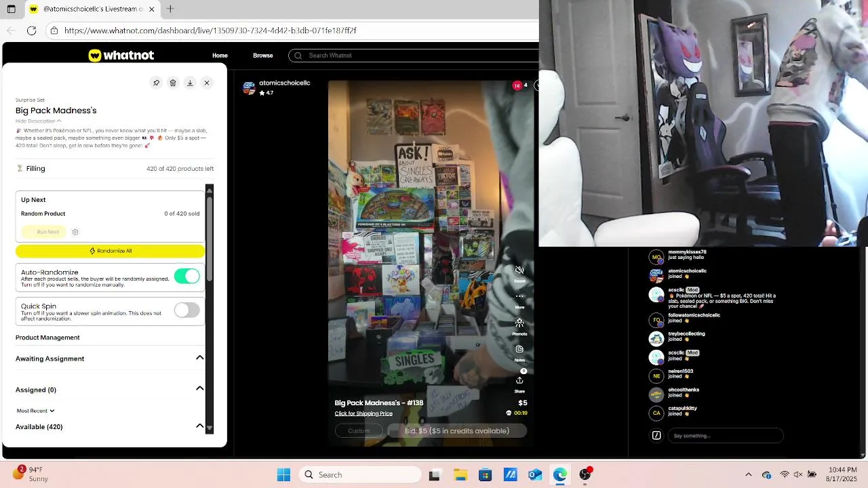Image resolution: width=868 pixels, height=488 pixels.
Task: Click catapultkitty username in chat
Action: pos(682,409)
